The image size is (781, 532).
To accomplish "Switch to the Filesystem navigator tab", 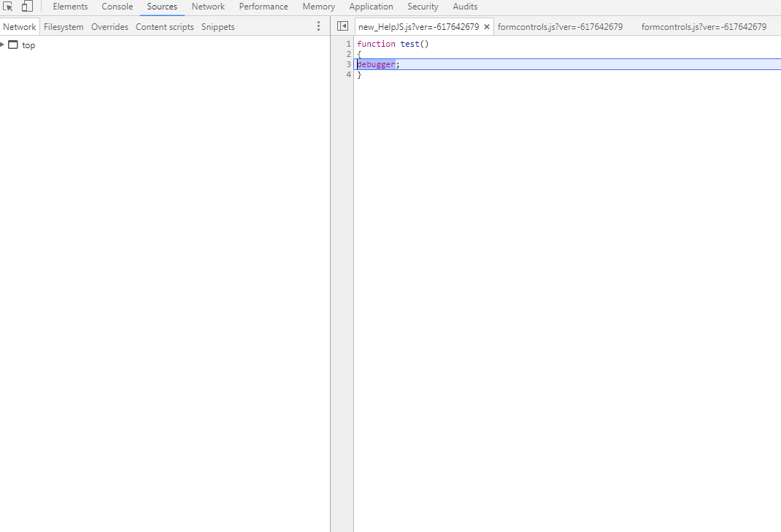I will click(x=64, y=27).
